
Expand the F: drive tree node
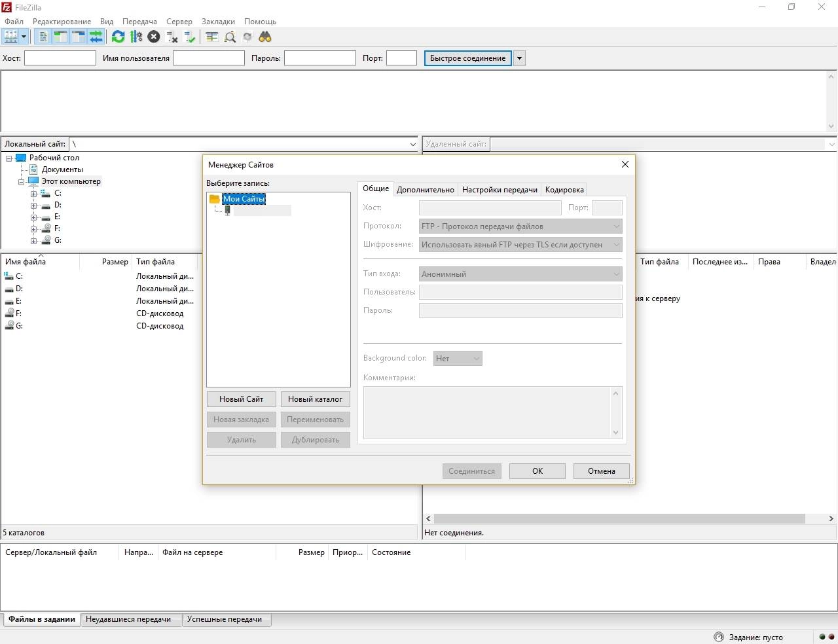click(x=34, y=229)
